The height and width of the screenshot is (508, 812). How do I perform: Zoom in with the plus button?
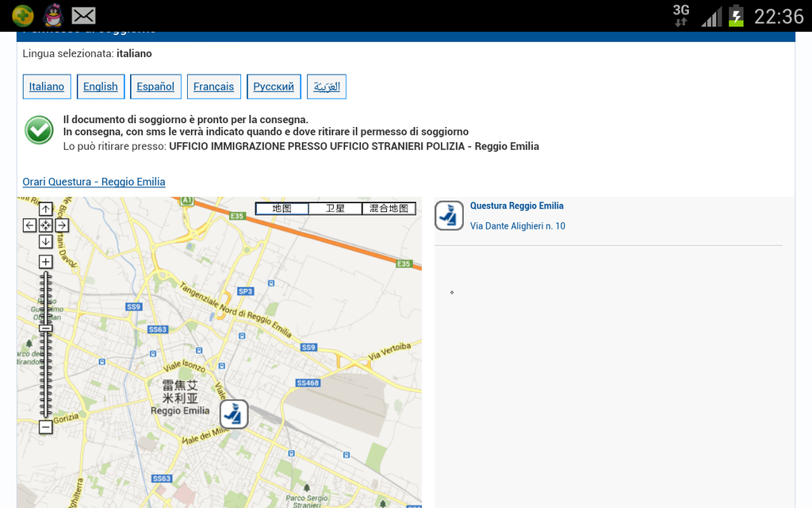point(45,262)
